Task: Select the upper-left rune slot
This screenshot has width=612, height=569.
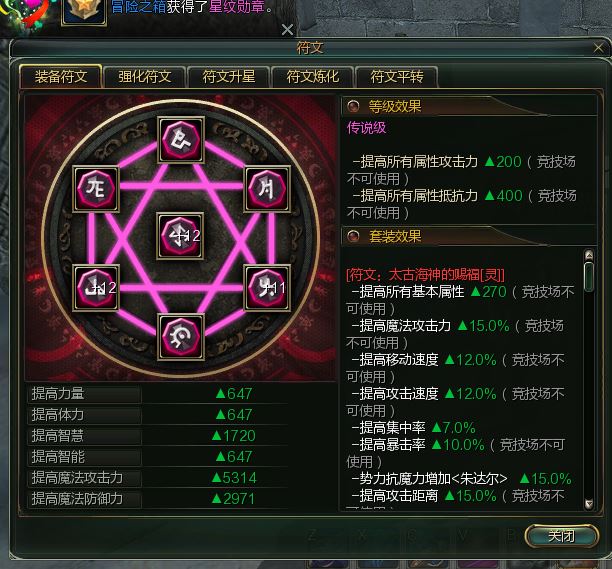Action: click(x=96, y=189)
